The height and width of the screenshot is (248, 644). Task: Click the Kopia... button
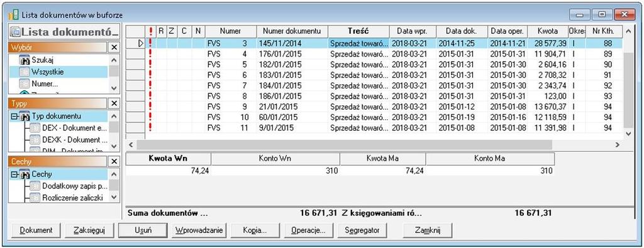pyautogui.click(x=255, y=230)
